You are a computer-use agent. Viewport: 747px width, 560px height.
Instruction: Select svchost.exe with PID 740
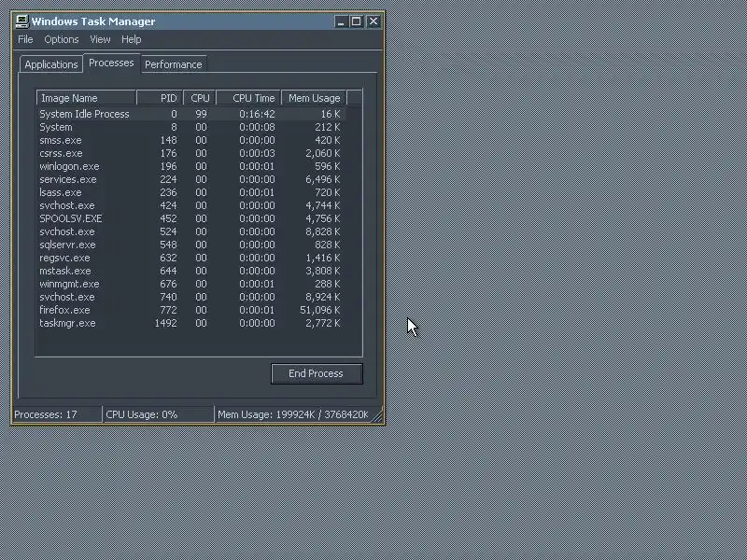[x=191, y=297]
